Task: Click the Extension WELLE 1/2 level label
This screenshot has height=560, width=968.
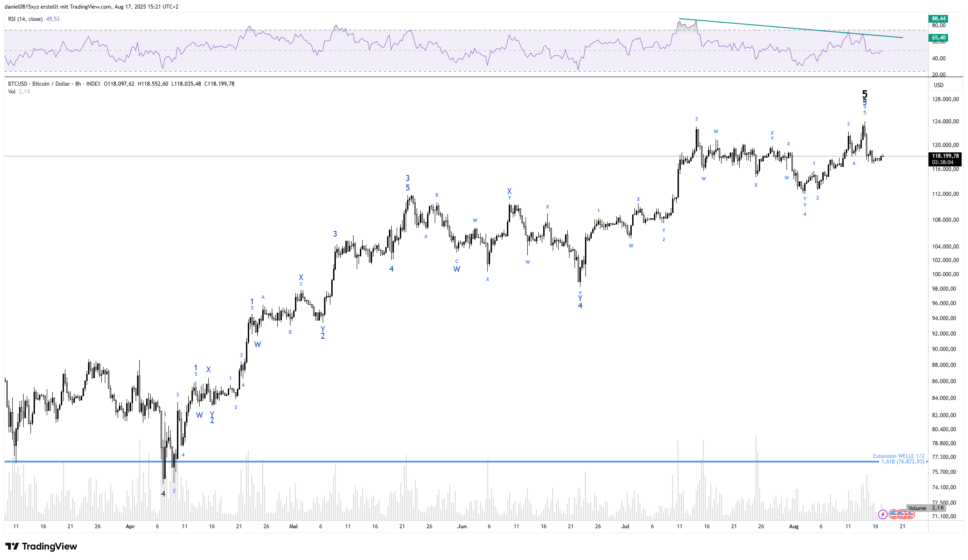Action: (x=898, y=456)
